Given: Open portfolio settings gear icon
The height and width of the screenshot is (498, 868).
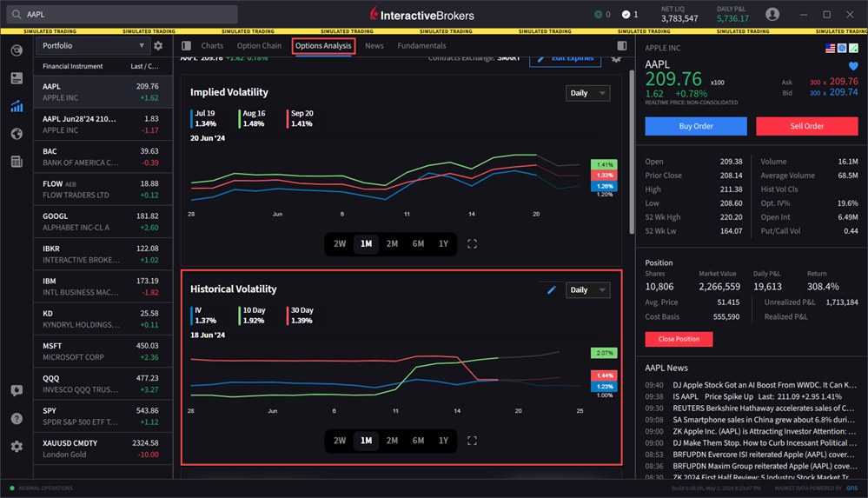Looking at the screenshot, I should tap(158, 46).
